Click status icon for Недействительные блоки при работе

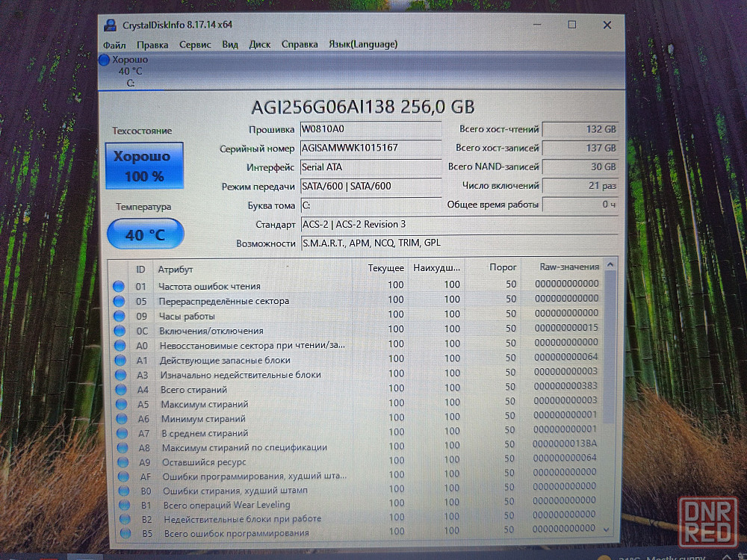point(125,519)
